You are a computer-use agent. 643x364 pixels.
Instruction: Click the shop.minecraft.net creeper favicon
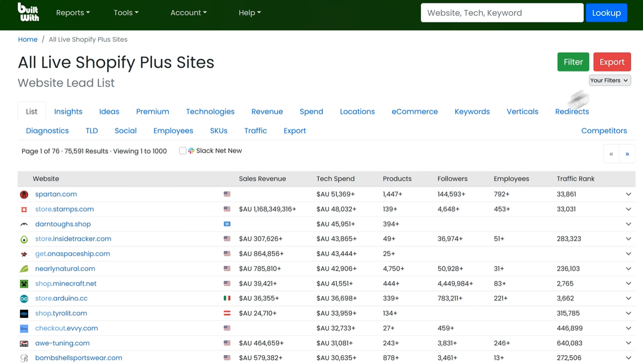[x=24, y=284]
